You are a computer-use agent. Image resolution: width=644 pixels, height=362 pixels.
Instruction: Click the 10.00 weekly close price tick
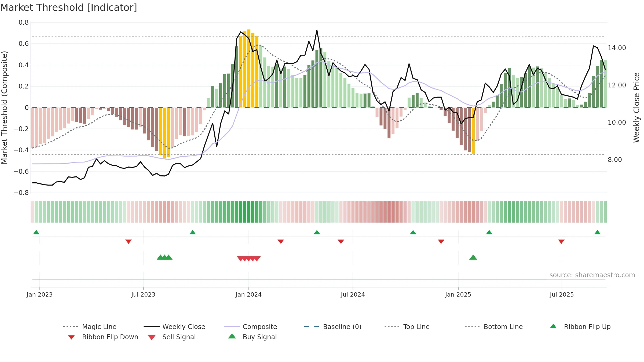pyautogui.click(x=617, y=122)
